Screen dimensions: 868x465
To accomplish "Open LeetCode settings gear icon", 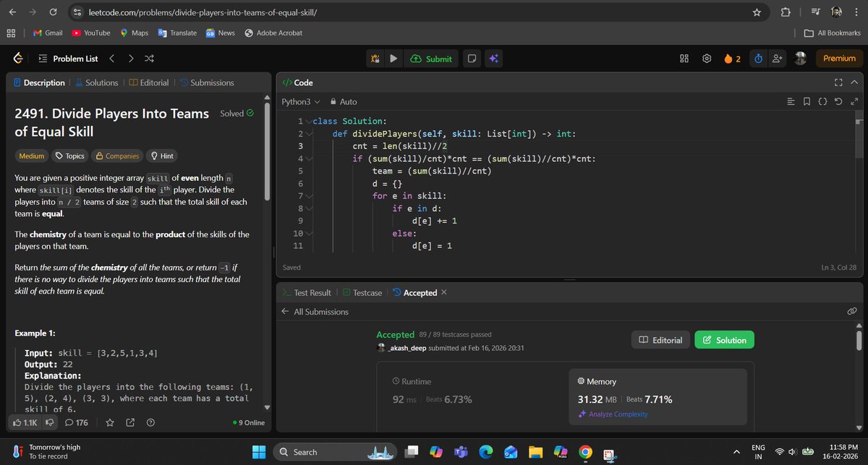I will pos(707,59).
